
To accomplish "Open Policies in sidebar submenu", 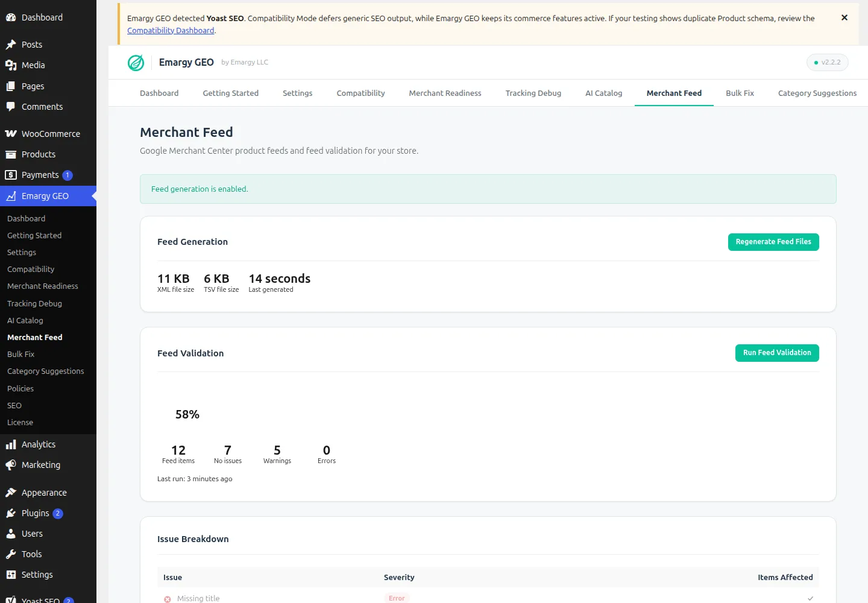I will 20,389.
